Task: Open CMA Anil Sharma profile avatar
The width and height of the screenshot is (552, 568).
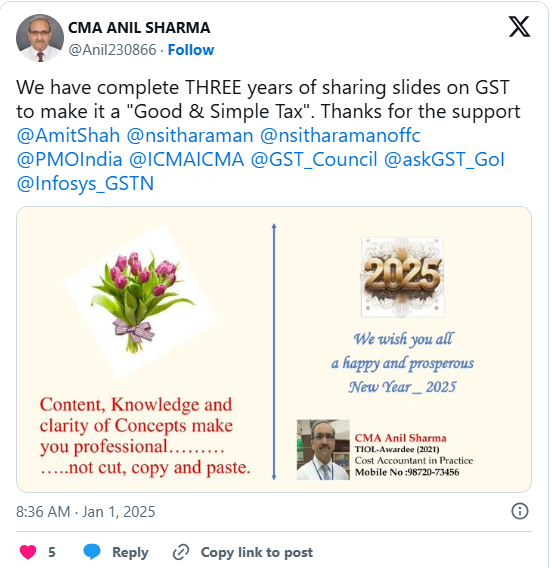Action: click(40, 38)
